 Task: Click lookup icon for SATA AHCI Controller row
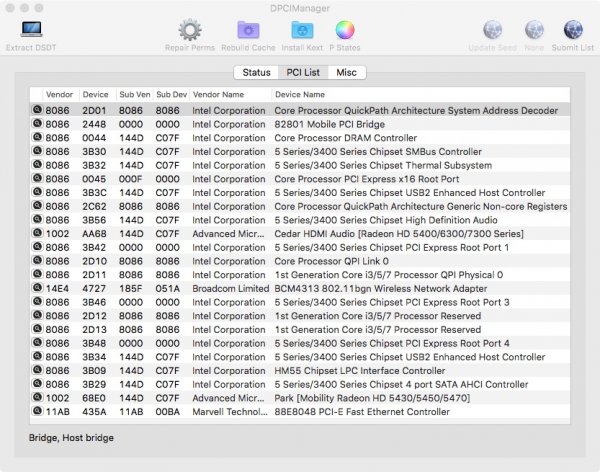click(x=37, y=384)
